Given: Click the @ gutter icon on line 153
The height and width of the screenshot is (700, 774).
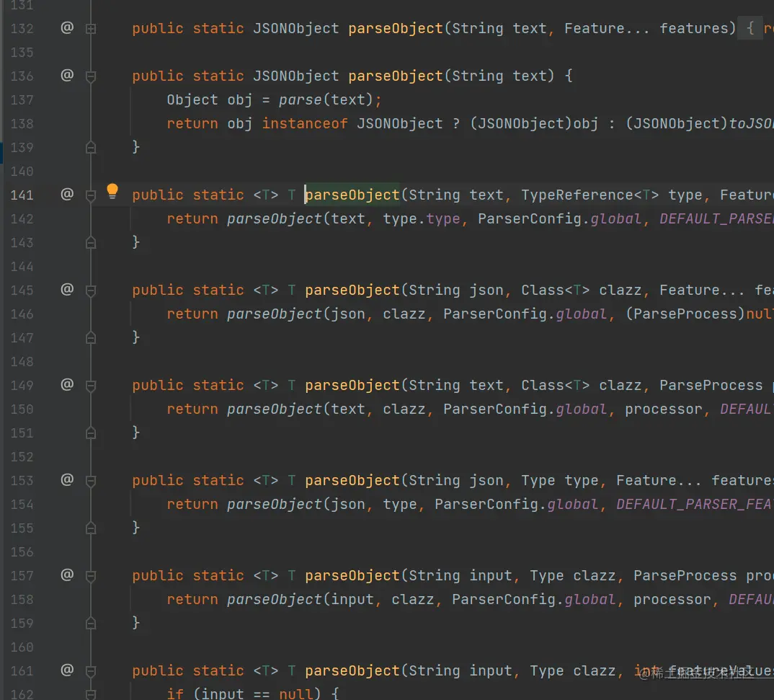Looking at the screenshot, I should click(67, 480).
